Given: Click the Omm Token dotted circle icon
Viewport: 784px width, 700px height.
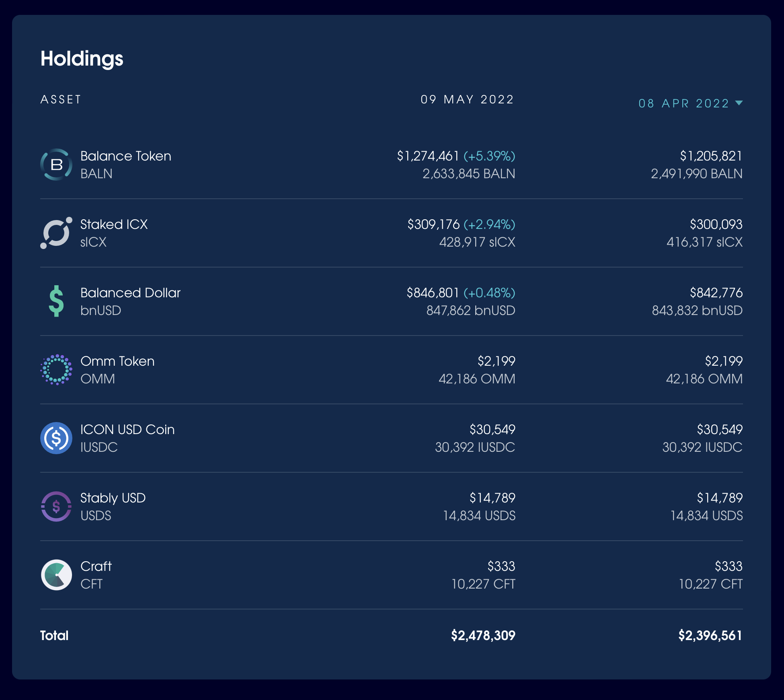Looking at the screenshot, I should tap(56, 370).
